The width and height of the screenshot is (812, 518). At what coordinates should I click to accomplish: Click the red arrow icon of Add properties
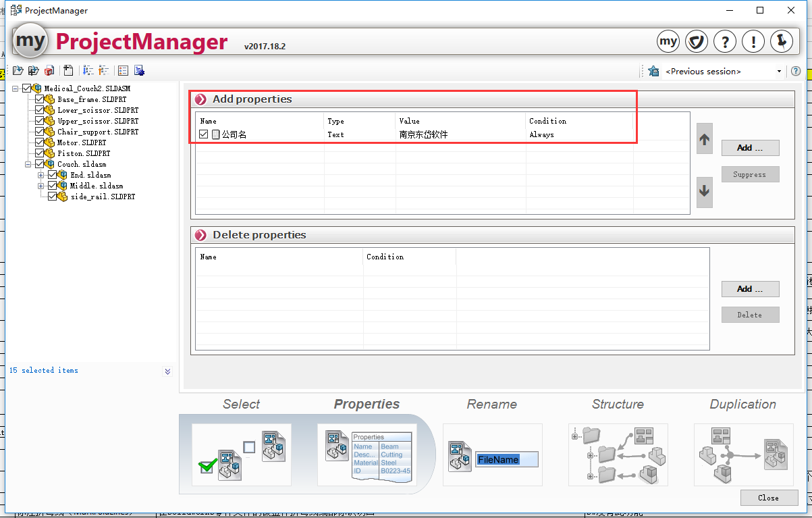pyautogui.click(x=200, y=99)
